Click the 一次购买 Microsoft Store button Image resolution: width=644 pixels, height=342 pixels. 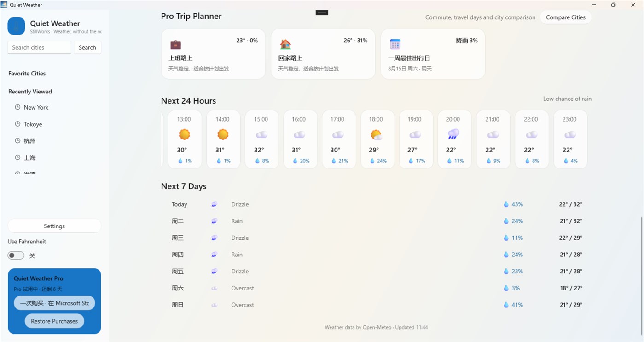(54, 303)
